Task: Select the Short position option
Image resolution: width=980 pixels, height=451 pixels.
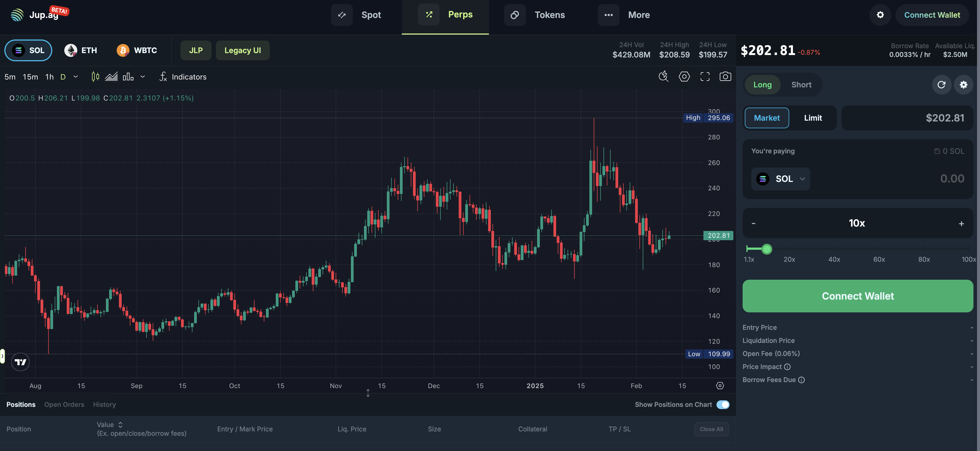Action: pos(801,84)
